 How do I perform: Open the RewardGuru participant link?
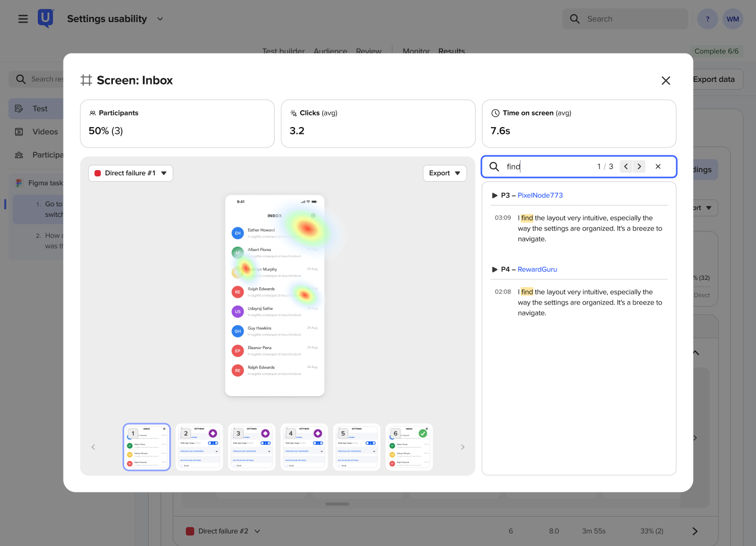point(537,269)
